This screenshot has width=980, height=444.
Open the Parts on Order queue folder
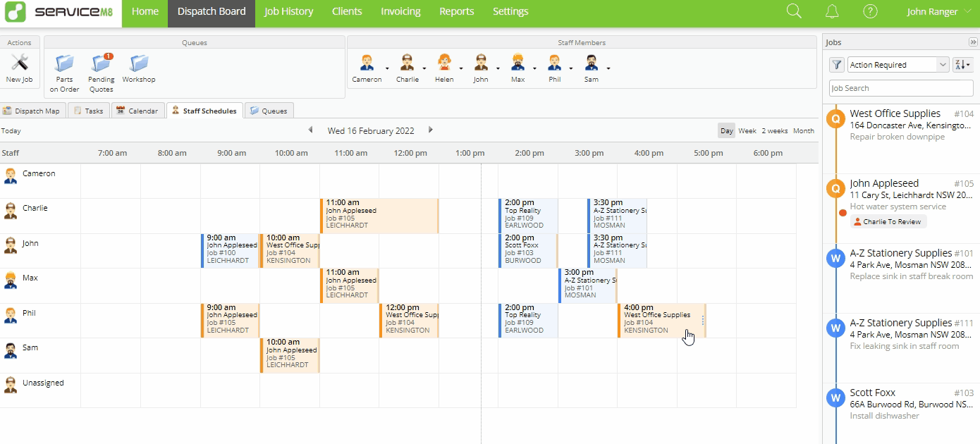[x=64, y=63]
